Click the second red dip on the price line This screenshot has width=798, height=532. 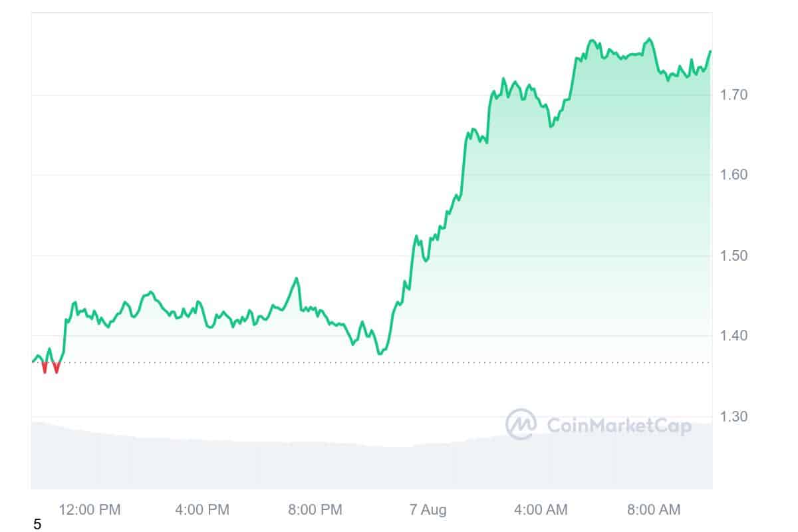(x=57, y=369)
